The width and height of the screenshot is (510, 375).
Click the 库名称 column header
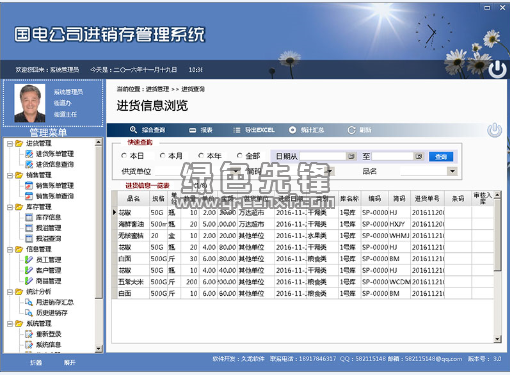[349, 199]
